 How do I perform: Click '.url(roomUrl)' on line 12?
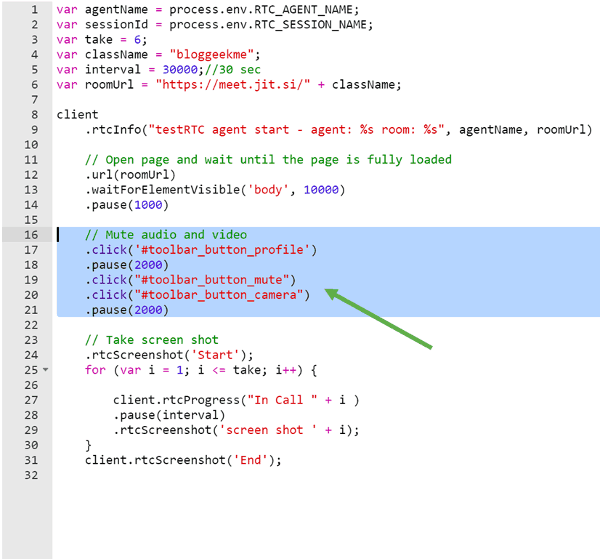pos(130,175)
